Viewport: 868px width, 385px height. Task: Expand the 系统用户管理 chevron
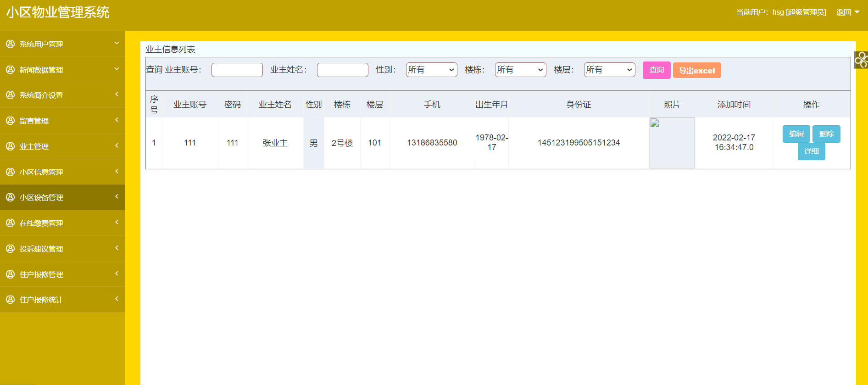click(x=117, y=43)
